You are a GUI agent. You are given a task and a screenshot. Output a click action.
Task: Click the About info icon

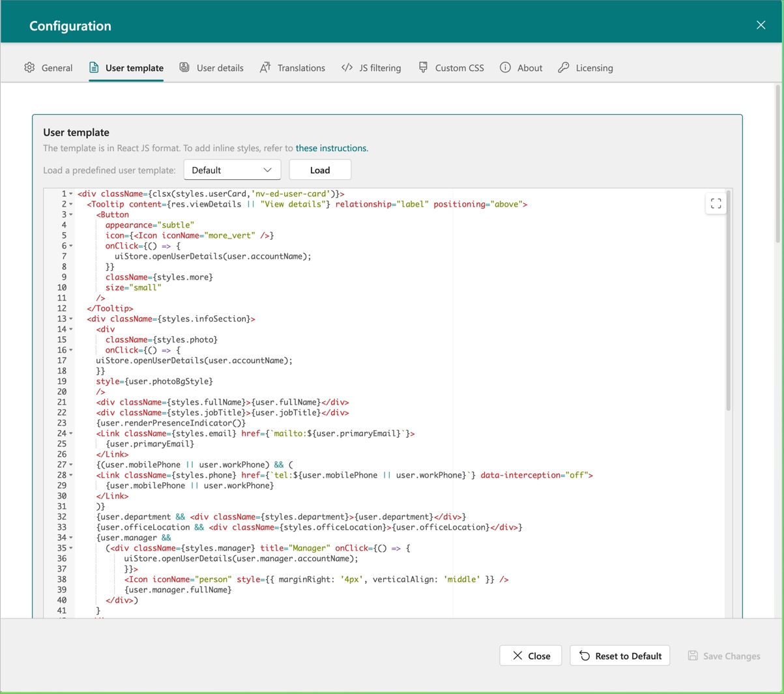(x=505, y=68)
